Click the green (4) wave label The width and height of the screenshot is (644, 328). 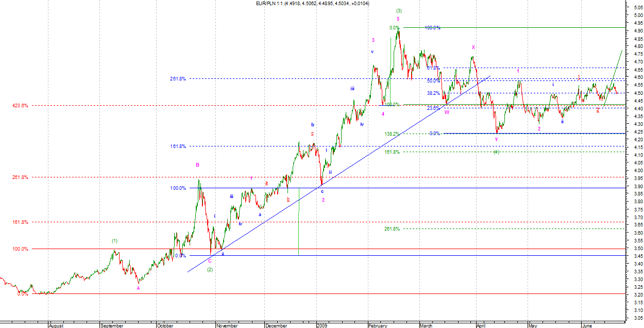[496, 152]
